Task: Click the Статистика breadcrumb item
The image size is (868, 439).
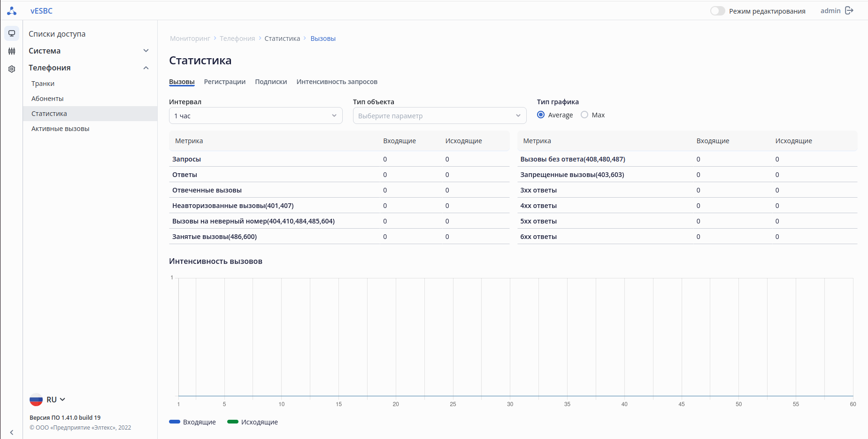Action: pyautogui.click(x=282, y=39)
